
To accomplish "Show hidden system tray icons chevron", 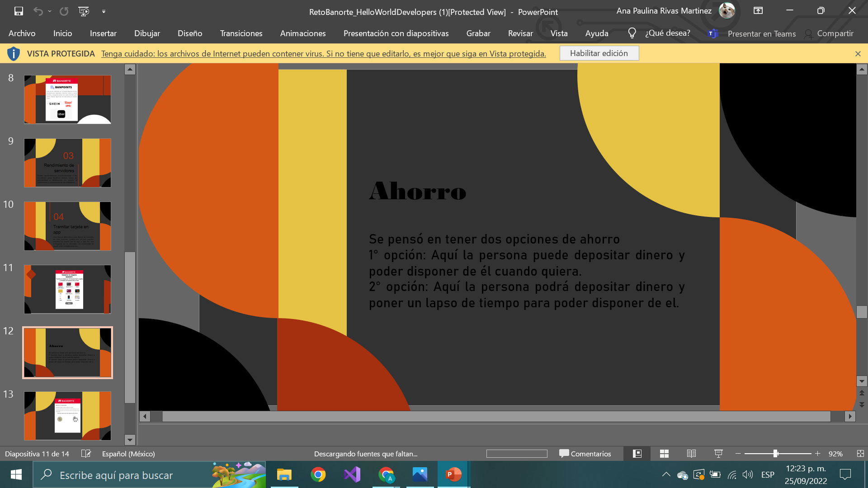I will coord(666,474).
